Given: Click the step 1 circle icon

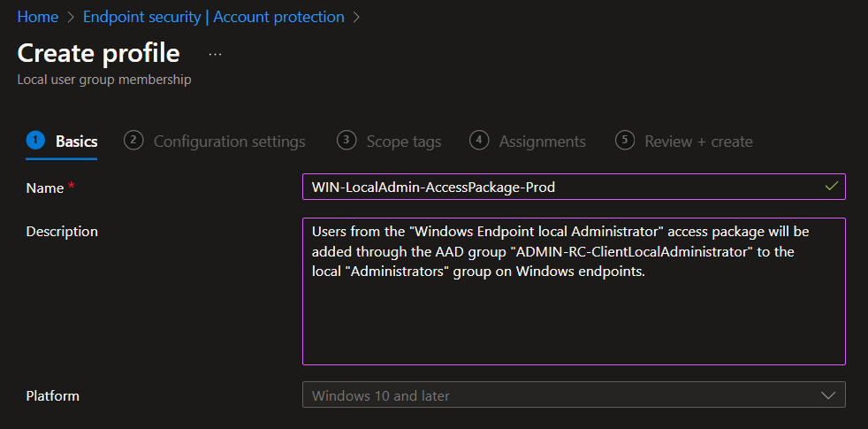Looking at the screenshot, I should [35, 141].
